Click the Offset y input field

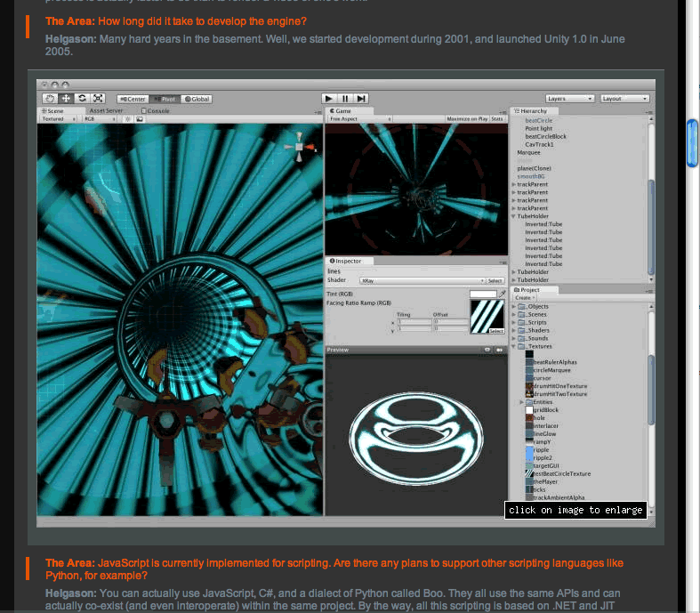tap(450, 328)
